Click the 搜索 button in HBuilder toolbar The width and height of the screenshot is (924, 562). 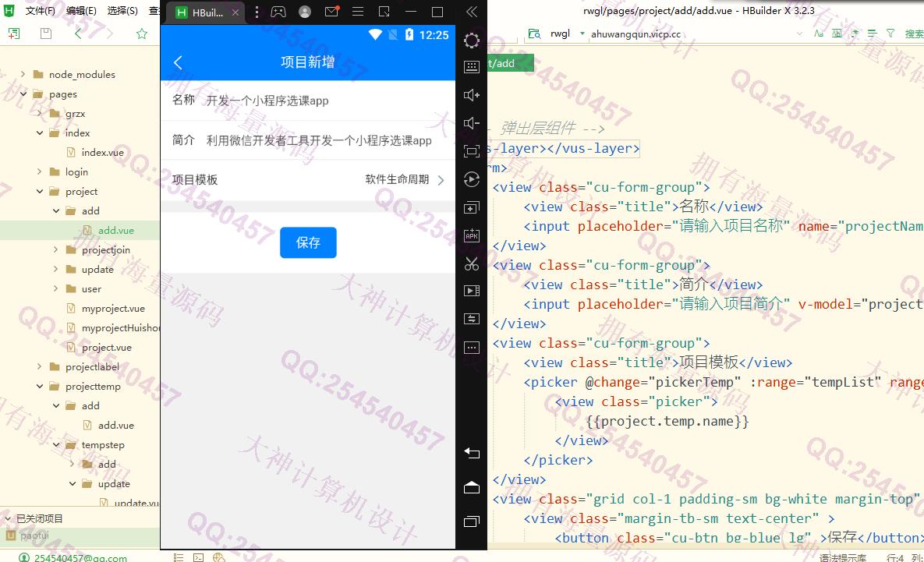point(914,34)
